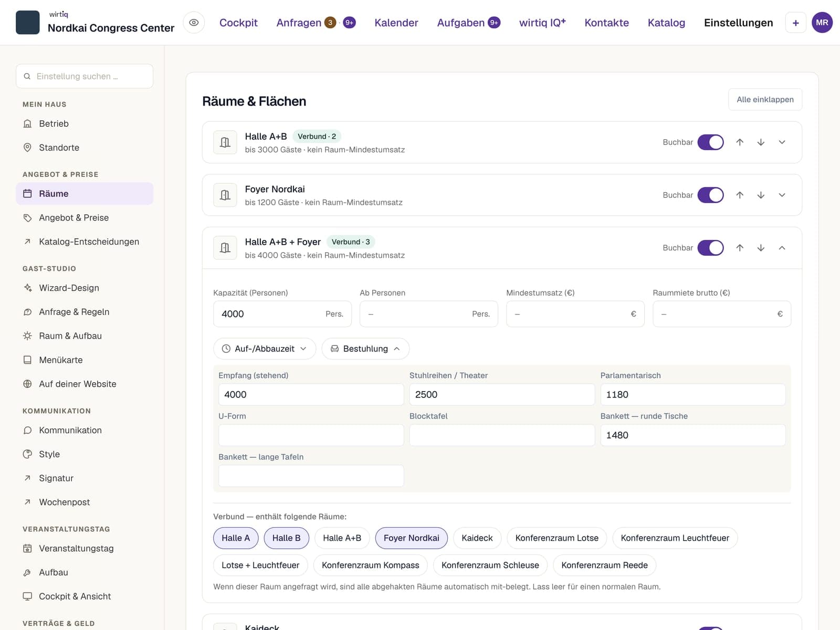This screenshot has width=840, height=630.
Task: Toggle Buchbar for Halle A+B + Foyer
Action: (x=710, y=248)
